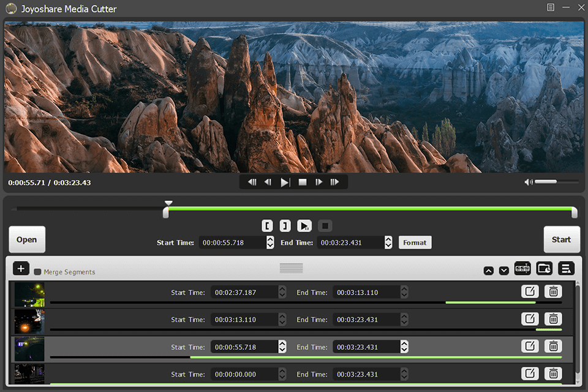Add a new segment with the plus icon
The height and width of the screenshot is (392, 588).
pyautogui.click(x=21, y=268)
